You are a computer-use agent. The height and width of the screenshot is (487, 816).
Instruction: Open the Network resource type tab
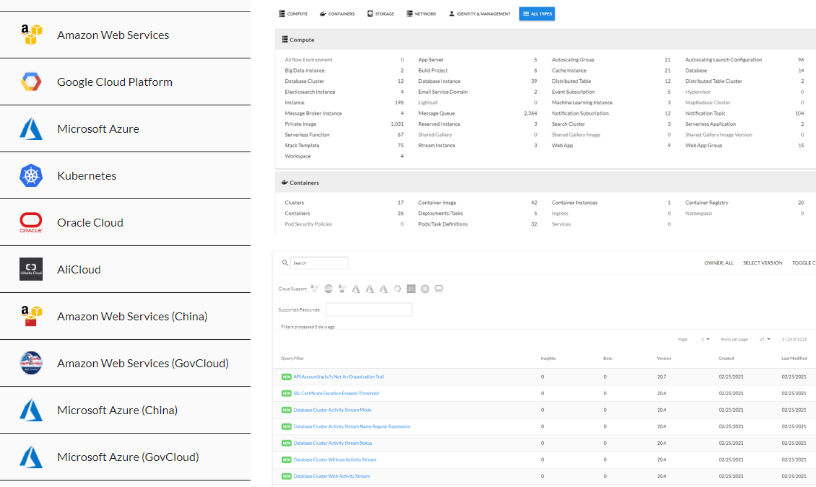click(x=421, y=14)
